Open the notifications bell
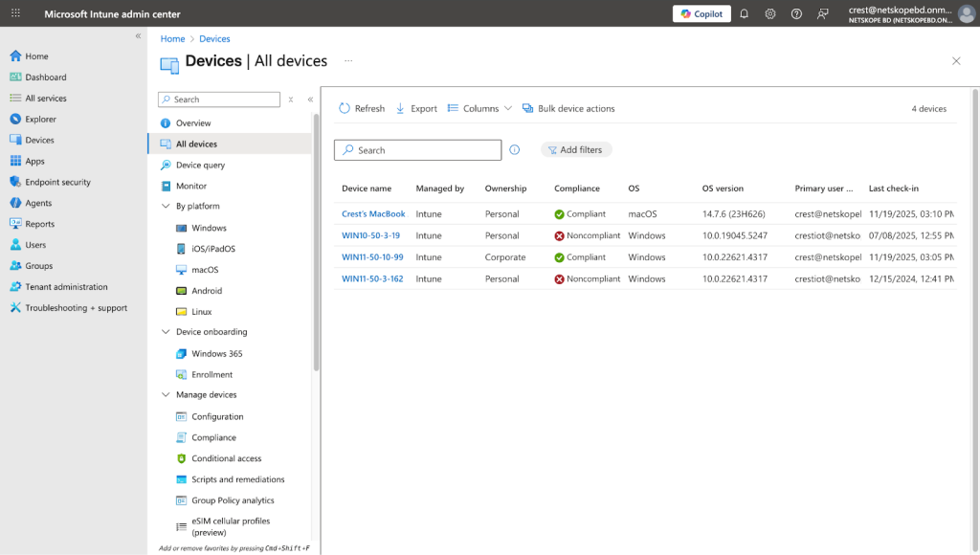Image resolution: width=980 pixels, height=555 pixels. 744,13
